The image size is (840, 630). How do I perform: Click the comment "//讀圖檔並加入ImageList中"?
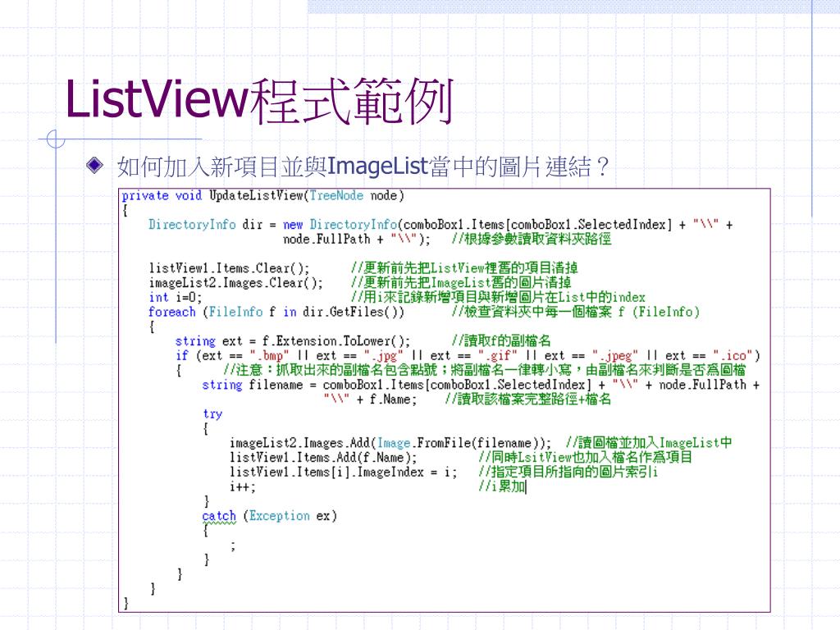649,443
